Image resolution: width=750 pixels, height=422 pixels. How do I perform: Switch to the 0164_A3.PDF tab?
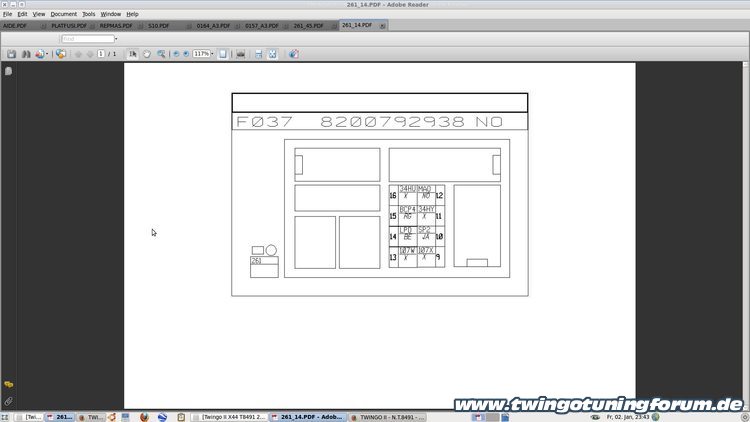point(211,25)
